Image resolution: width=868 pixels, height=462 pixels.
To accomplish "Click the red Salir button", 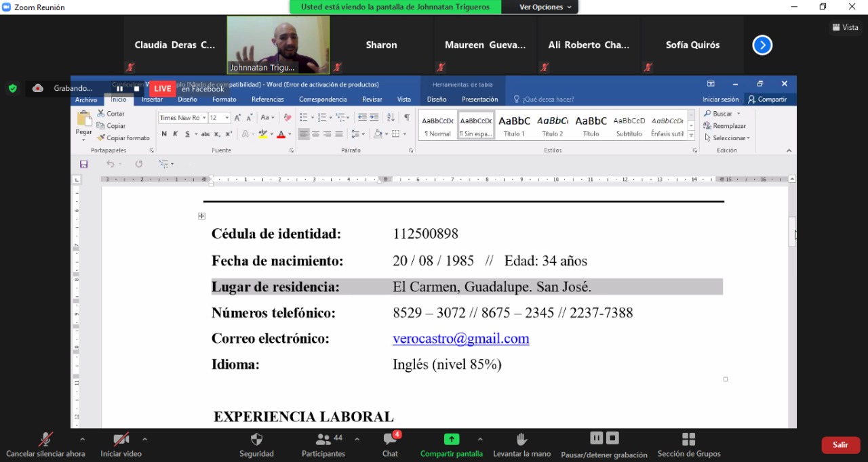I will tap(840, 445).
